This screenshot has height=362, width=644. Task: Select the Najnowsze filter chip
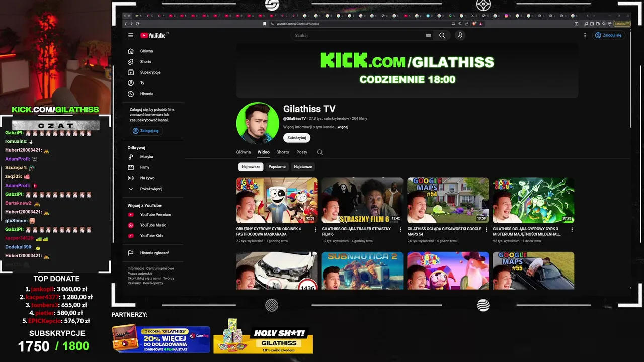pyautogui.click(x=251, y=167)
